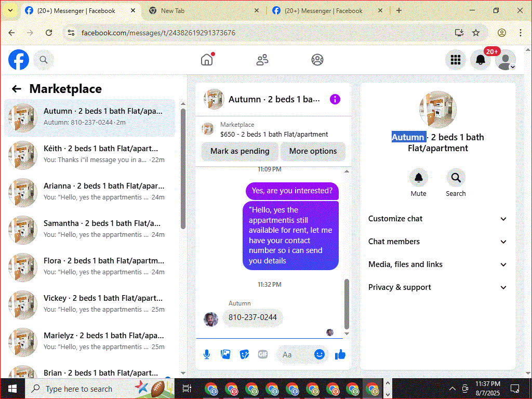
Task: Open Chrome profile icon in toolbar
Action: tap(501, 33)
